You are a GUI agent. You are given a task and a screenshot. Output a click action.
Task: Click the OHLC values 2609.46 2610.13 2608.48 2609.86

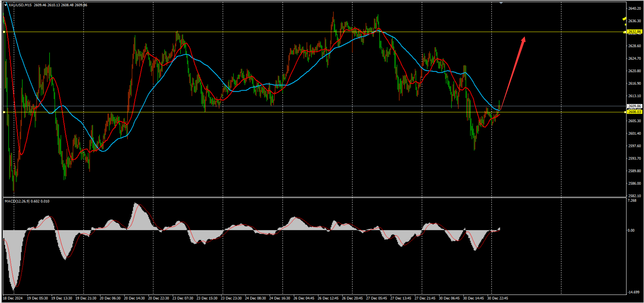click(61, 5)
